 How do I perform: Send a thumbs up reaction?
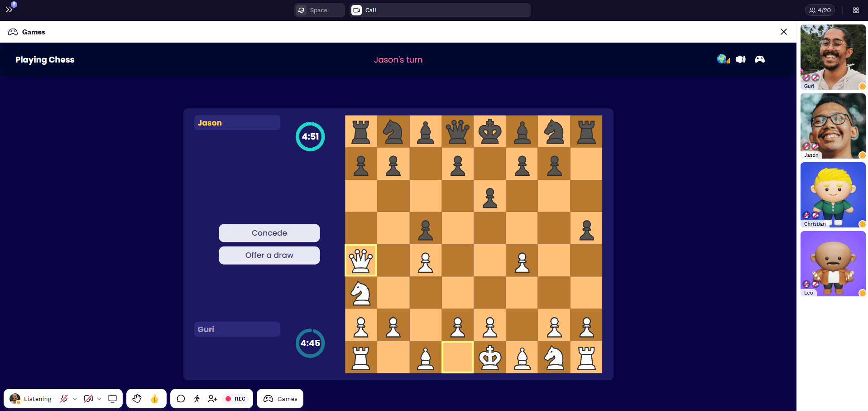154,399
